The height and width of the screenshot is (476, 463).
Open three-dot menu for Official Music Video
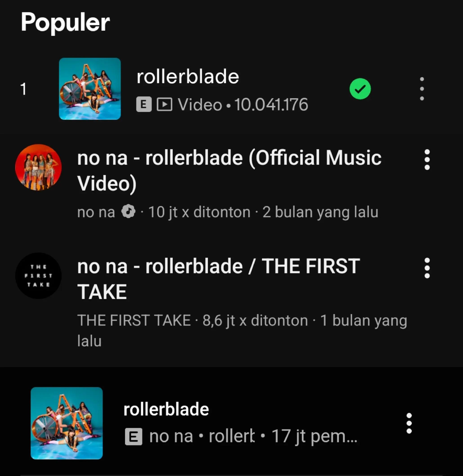pos(427,159)
